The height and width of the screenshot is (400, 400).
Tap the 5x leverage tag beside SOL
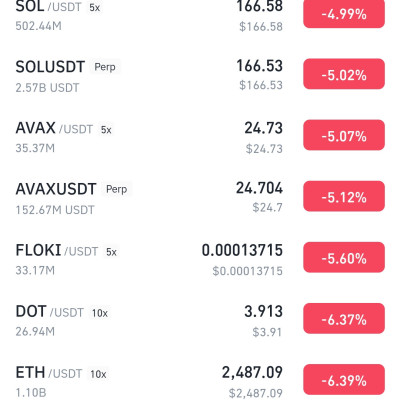coord(94,8)
